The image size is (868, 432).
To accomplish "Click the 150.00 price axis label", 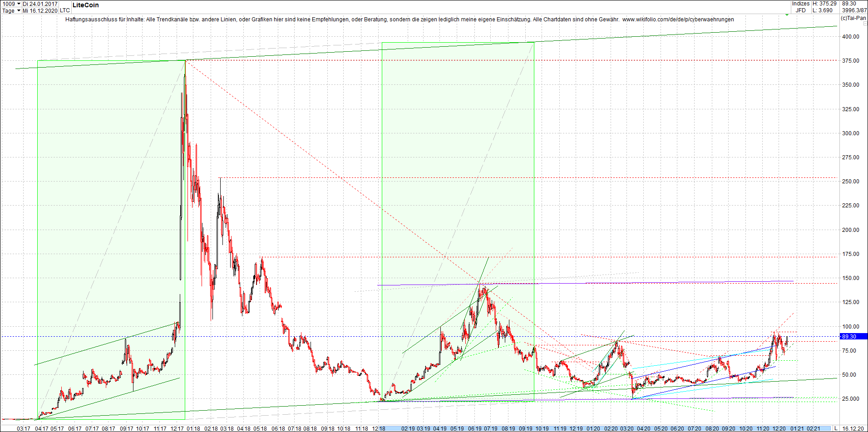I will [850, 278].
